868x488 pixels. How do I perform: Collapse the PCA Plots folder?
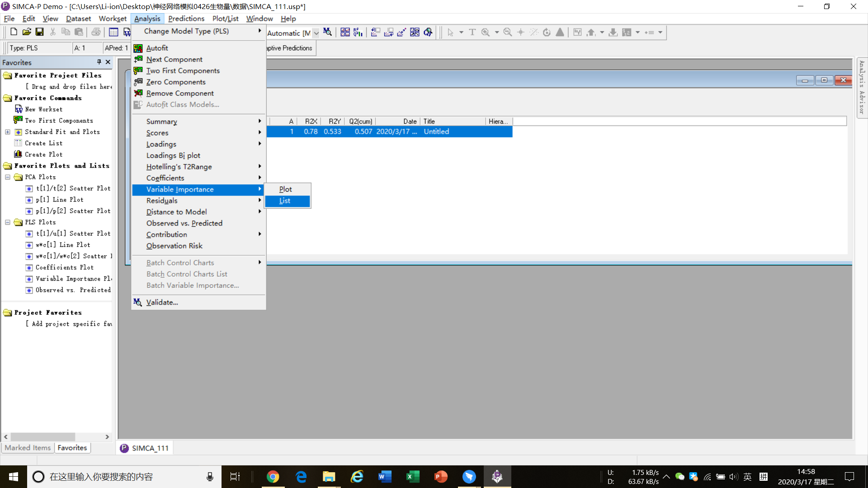8,177
